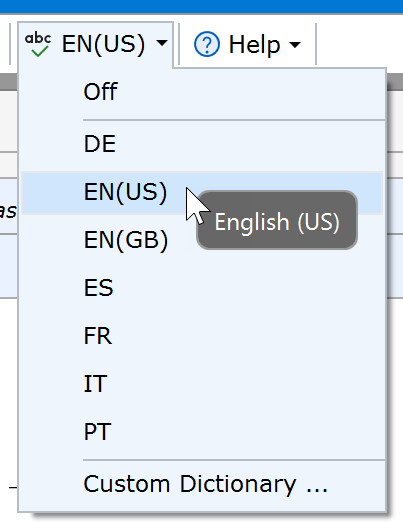
Task: Click the abc spellcheck checkmark icon
Action: point(38,44)
